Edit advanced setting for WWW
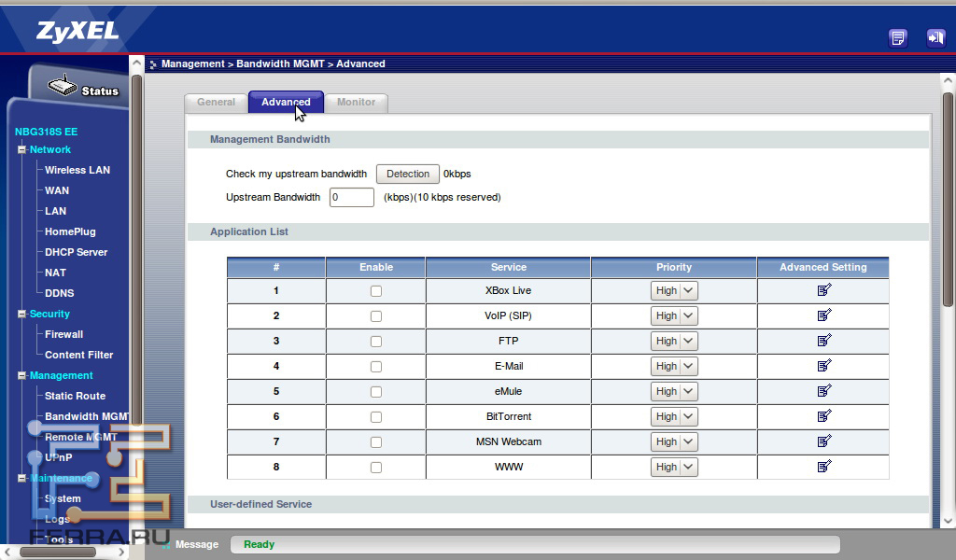Screen dimensions: 956x560 pos(823,467)
